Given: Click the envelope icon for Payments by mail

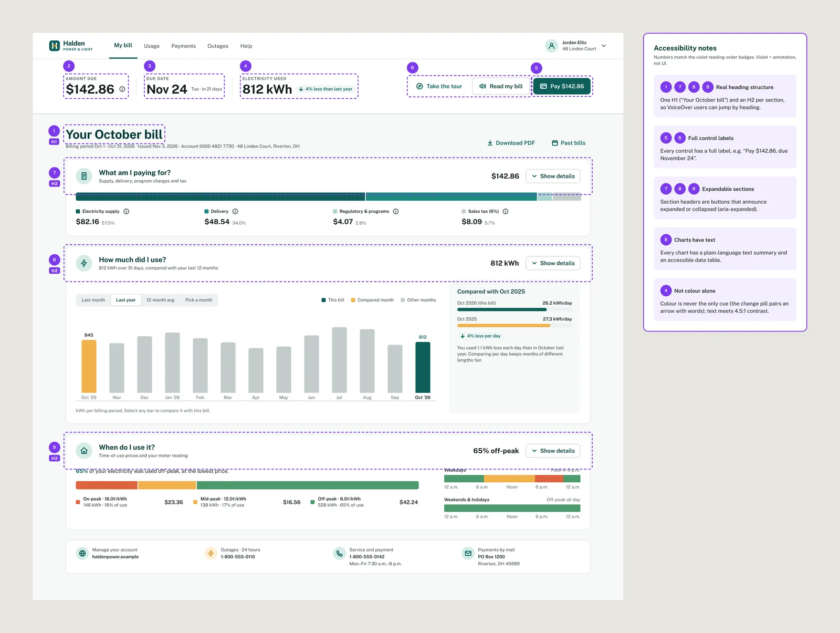Looking at the screenshot, I should [x=468, y=553].
